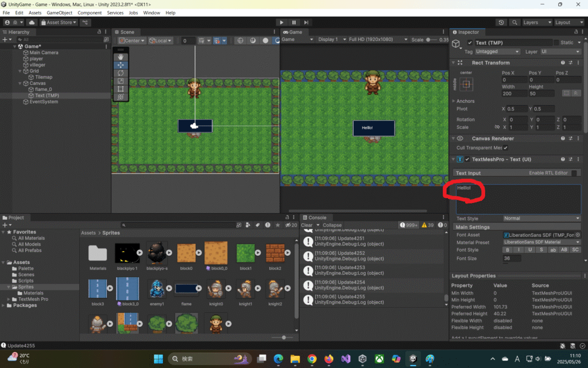Toggle Console warnings filter showing 39
The width and height of the screenshot is (588, 368).
(427, 225)
